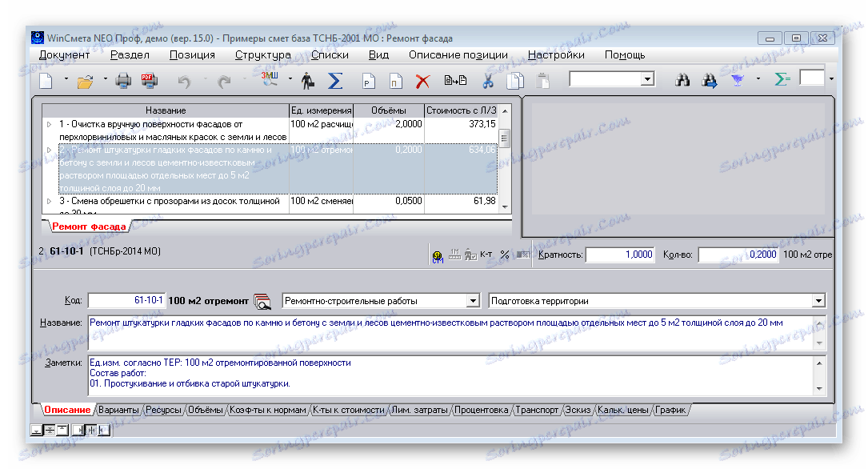Open the Настройки menu
Image resolution: width=868 pixels, height=469 pixels.
556,54
